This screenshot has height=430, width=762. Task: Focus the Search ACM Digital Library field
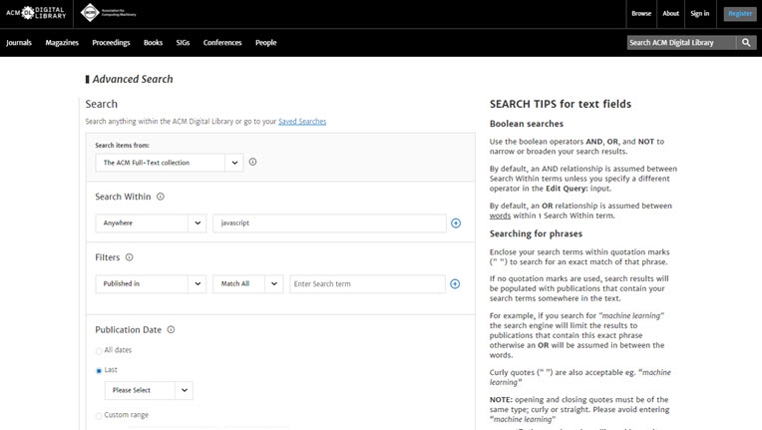tap(681, 43)
